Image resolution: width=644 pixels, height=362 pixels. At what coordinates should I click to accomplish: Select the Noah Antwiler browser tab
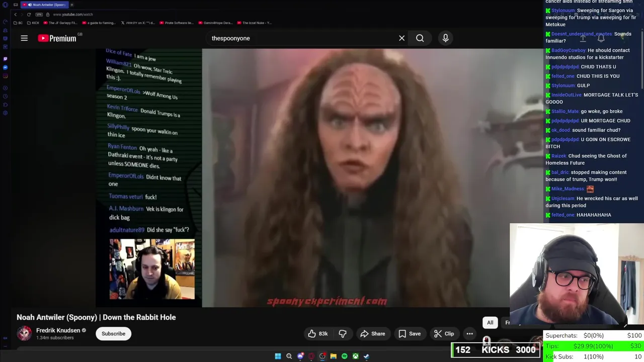44,5
